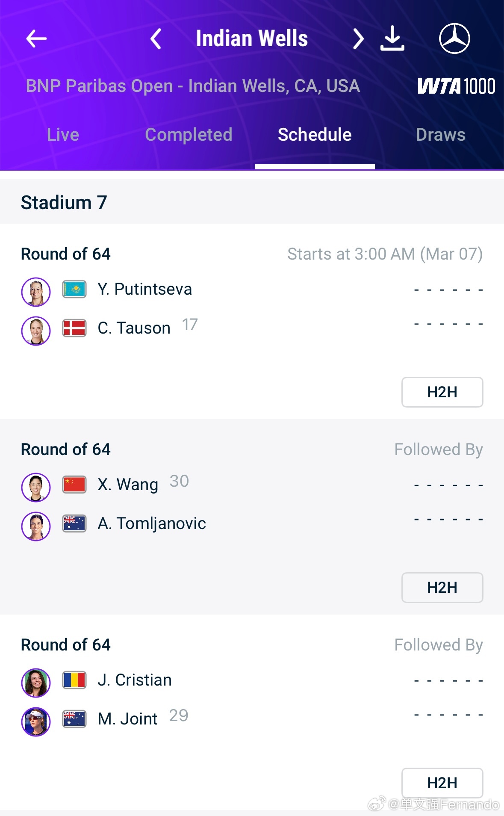504x816 pixels.
Task: Tap the Mercedes-Benz logo icon
Action: pyautogui.click(x=454, y=38)
